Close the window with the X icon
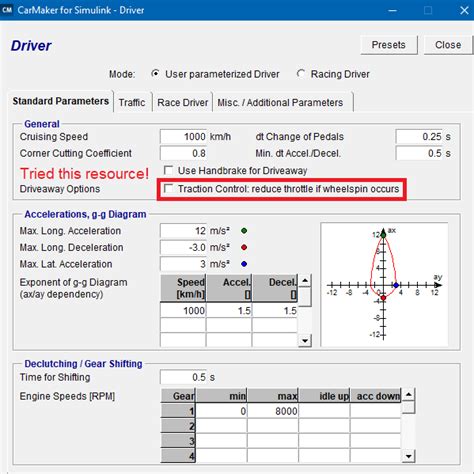Viewport: 474px width, 474px height. click(x=464, y=10)
